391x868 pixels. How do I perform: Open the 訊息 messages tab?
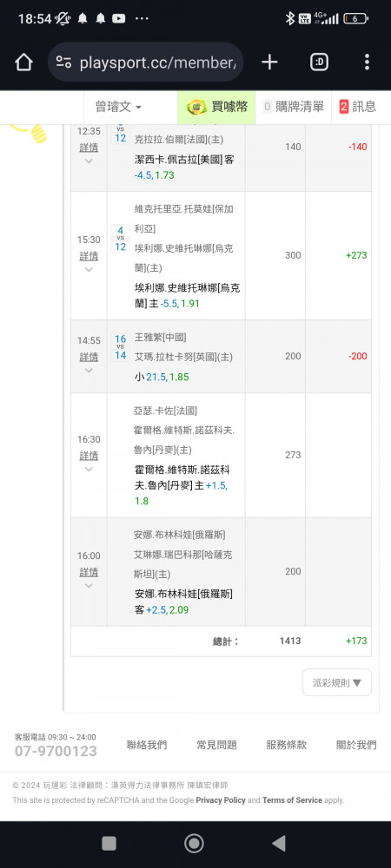358,107
